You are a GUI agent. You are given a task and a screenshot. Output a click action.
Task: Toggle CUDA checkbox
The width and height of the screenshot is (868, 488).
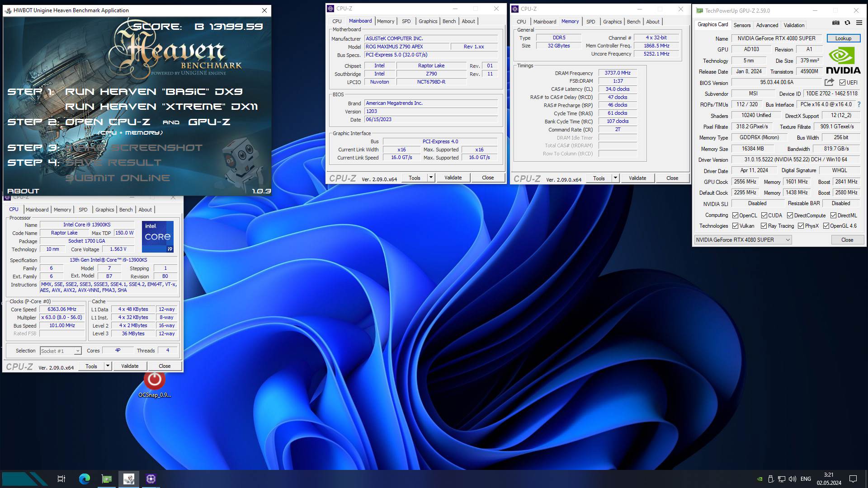point(764,216)
